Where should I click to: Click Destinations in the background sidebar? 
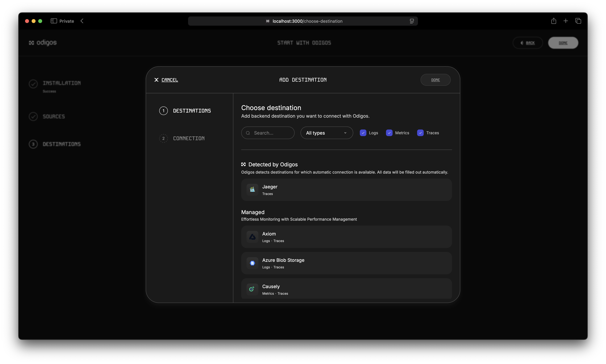[62, 144]
